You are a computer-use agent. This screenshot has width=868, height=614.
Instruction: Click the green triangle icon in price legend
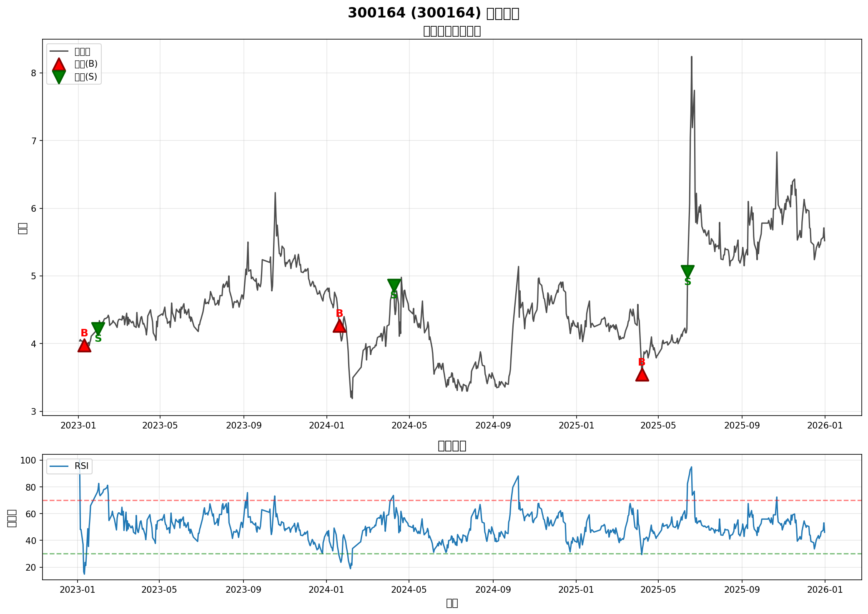tap(59, 77)
